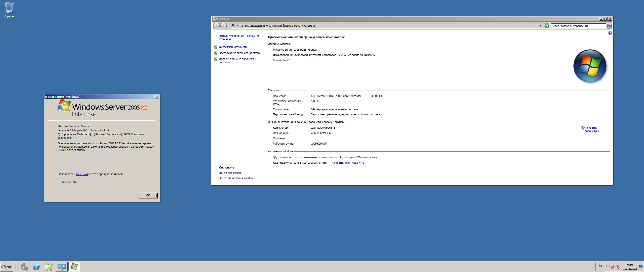Click the Show desktop tray icon
This screenshot has width=644, height=272.
pos(641,267)
